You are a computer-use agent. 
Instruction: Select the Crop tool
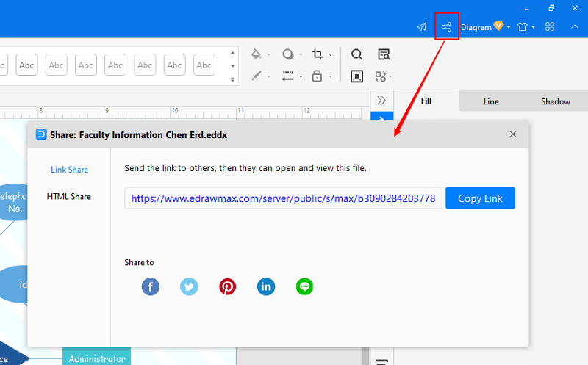(x=318, y=54)
